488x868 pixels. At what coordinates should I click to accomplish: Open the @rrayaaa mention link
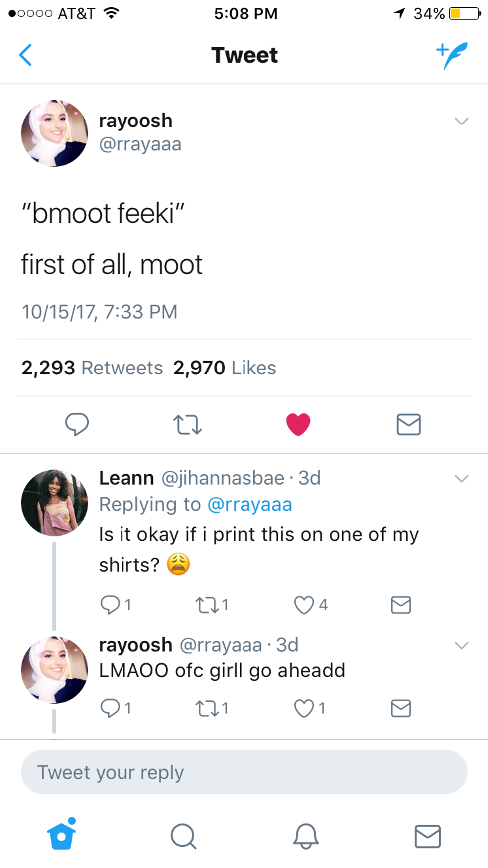point(249,505)
